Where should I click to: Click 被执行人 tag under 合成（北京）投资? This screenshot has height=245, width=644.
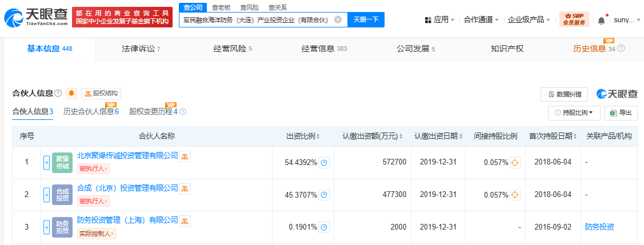93,201
